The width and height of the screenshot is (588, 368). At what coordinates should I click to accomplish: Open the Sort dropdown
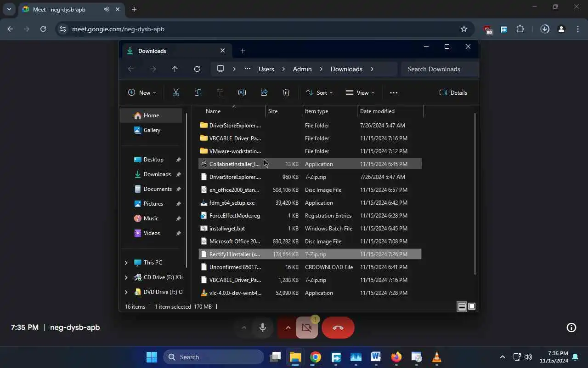(319, 92)
